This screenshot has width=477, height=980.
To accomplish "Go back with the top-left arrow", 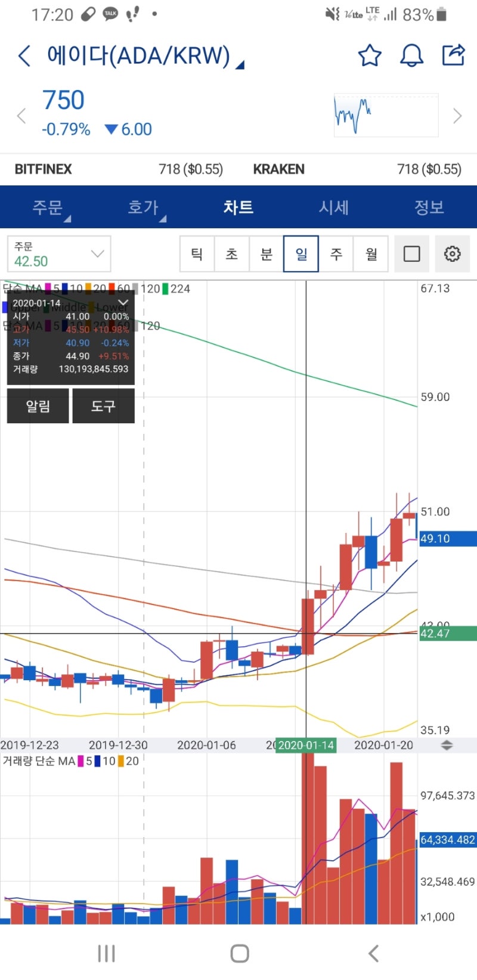I will (24, 56).
